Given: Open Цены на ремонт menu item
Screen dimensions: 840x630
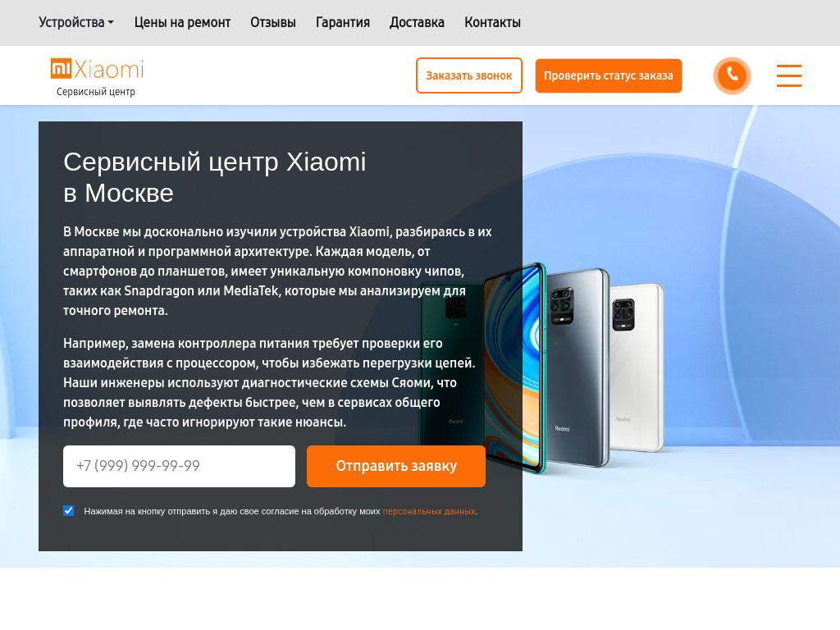Looking at the screenshot, I should click(x=182, y=22).
